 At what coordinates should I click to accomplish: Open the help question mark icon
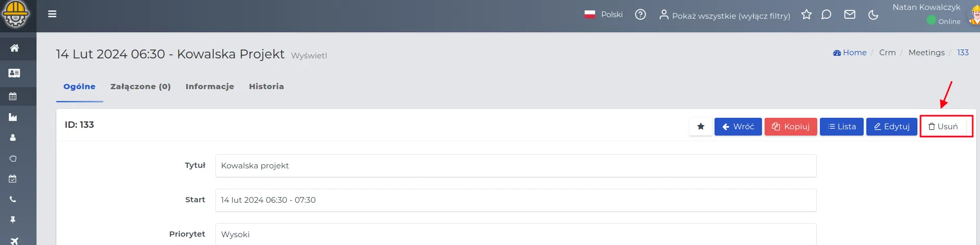(640, 15)
